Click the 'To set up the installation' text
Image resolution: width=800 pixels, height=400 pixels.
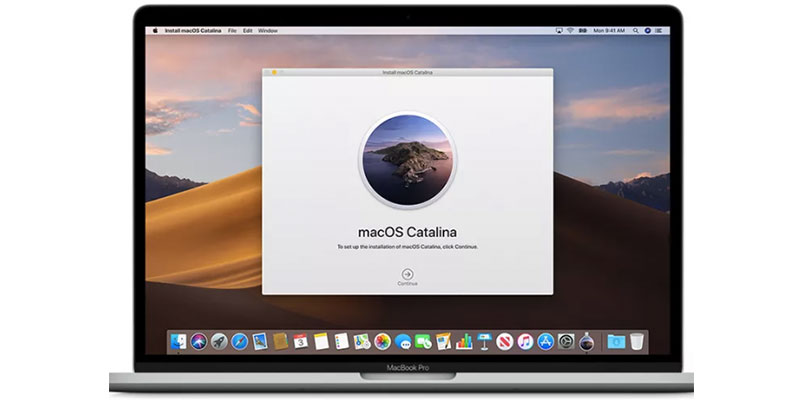(x=407, y=247)
